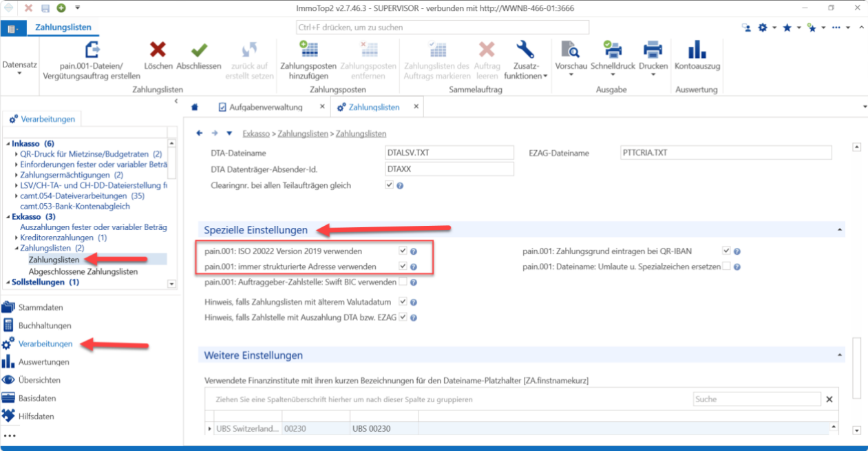The height and width of the screenshot is (451, 868).
Task: Toggle 'Clearingnr. bei allen Teilaufträgen gleich' checkbox
Action: pos(390,185)
